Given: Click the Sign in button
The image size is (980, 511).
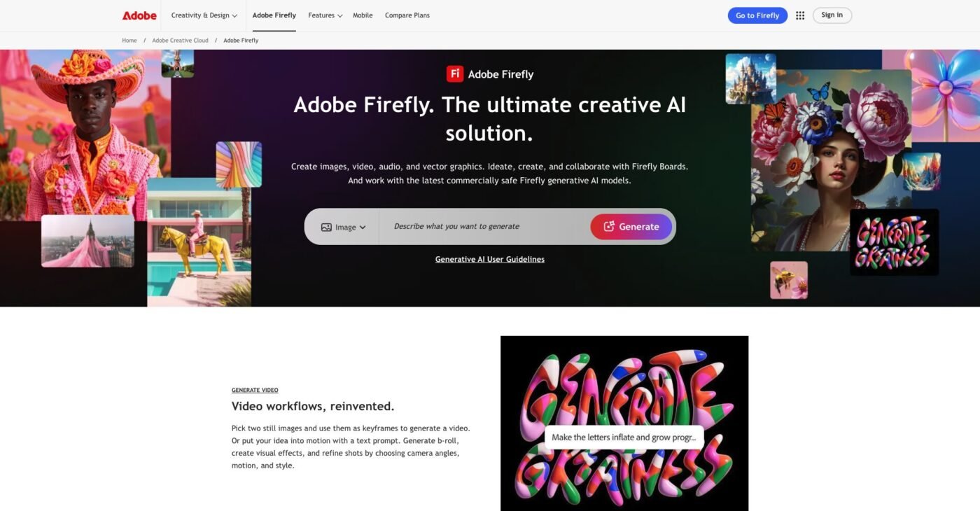Looking at the screenshot, I should [x=832, y=15].
